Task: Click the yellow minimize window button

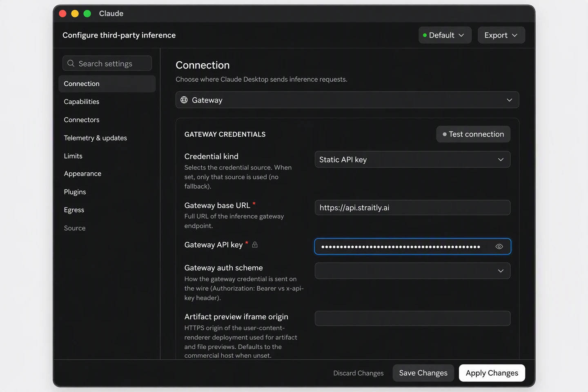Action: click(x=75, y=13)
